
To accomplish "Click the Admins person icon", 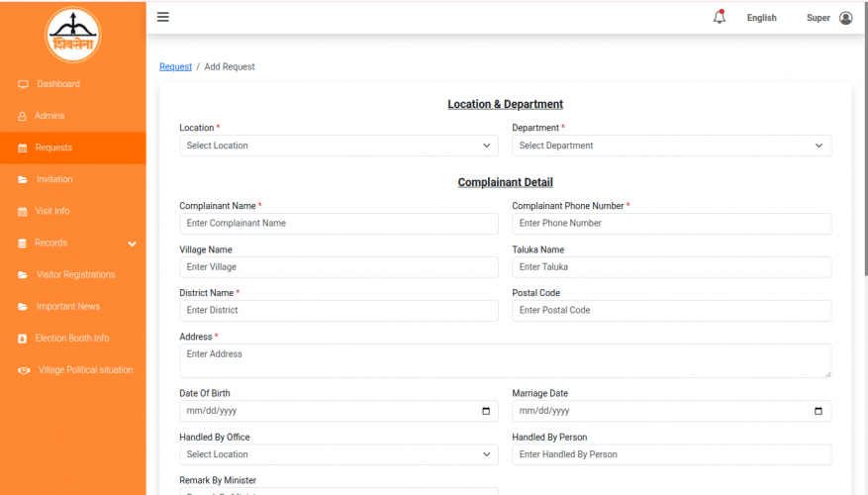I will pos(22,116).
